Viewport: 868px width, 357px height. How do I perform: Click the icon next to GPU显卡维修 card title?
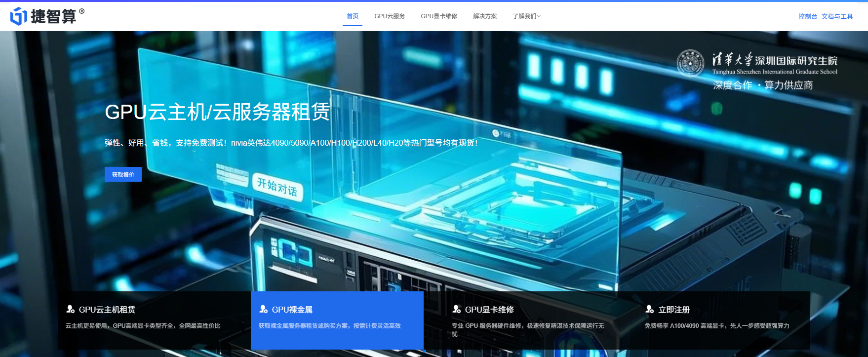(x=457, y=310)
